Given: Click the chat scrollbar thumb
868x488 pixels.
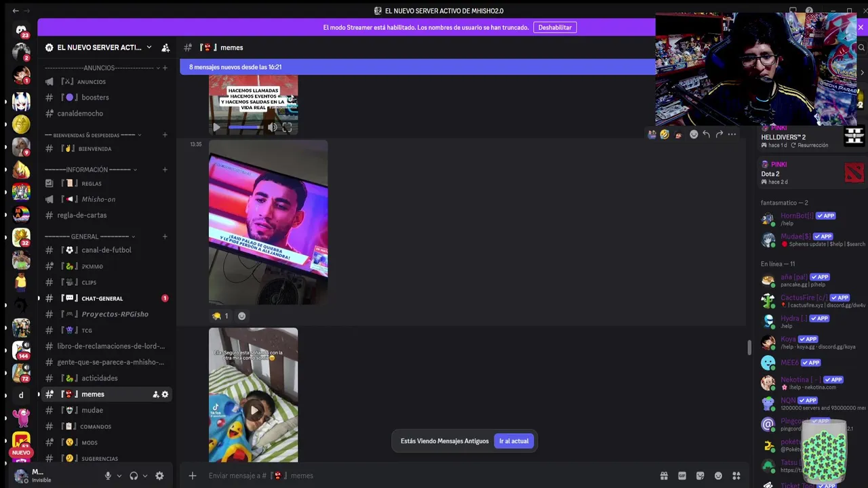Looking at the screenshot, I should tap(749, 347).
